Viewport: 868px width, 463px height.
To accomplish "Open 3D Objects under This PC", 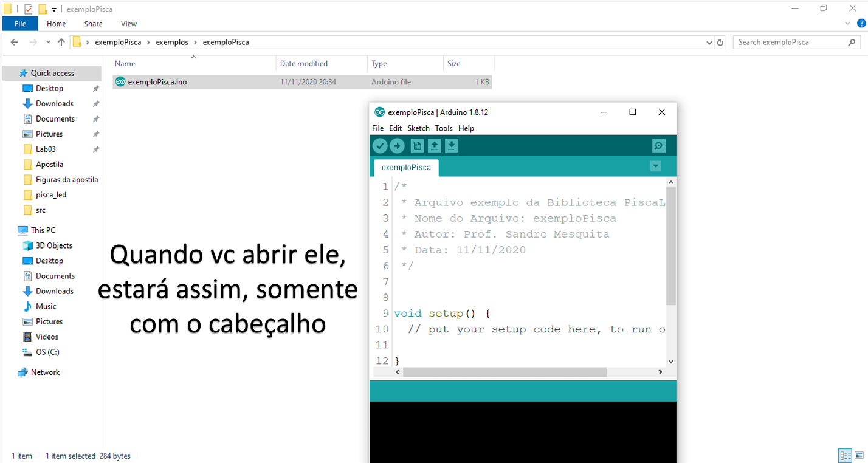I will pos(53,245).
